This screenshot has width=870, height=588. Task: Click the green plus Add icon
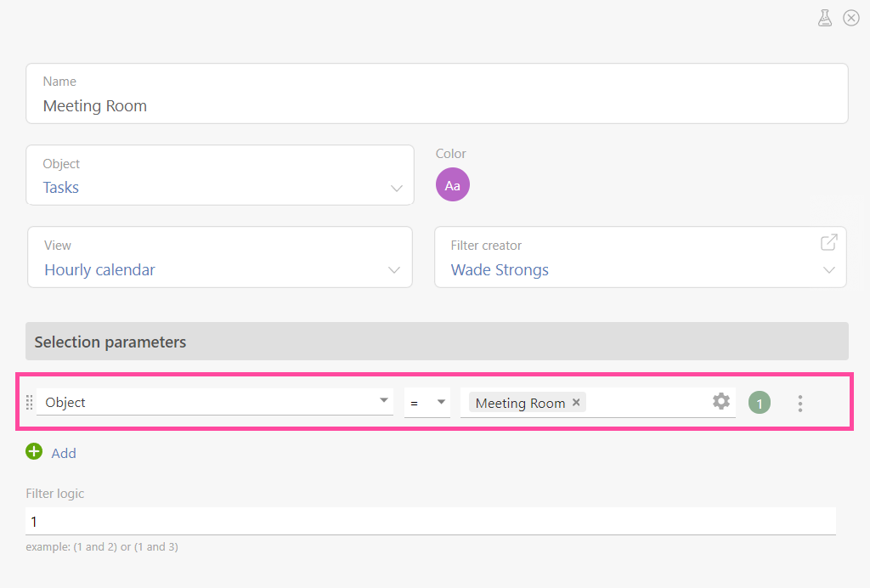34,451
